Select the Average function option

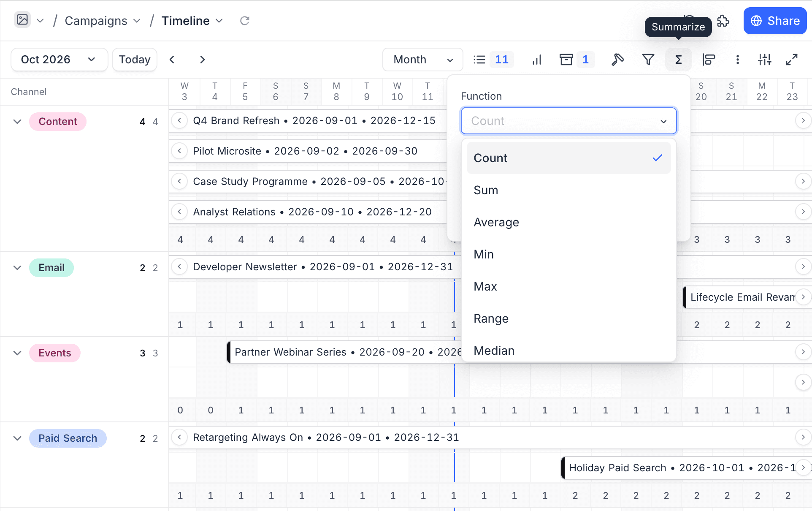click(568, 222)
